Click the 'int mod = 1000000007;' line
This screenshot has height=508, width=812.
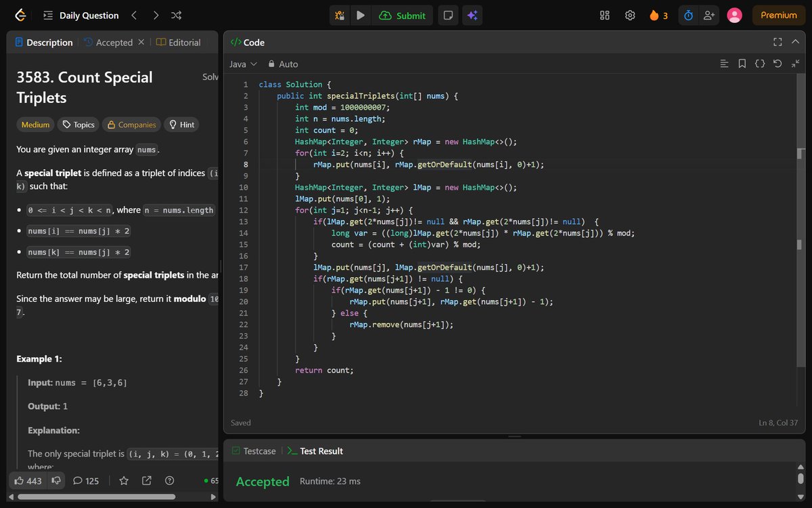[342, 107]
